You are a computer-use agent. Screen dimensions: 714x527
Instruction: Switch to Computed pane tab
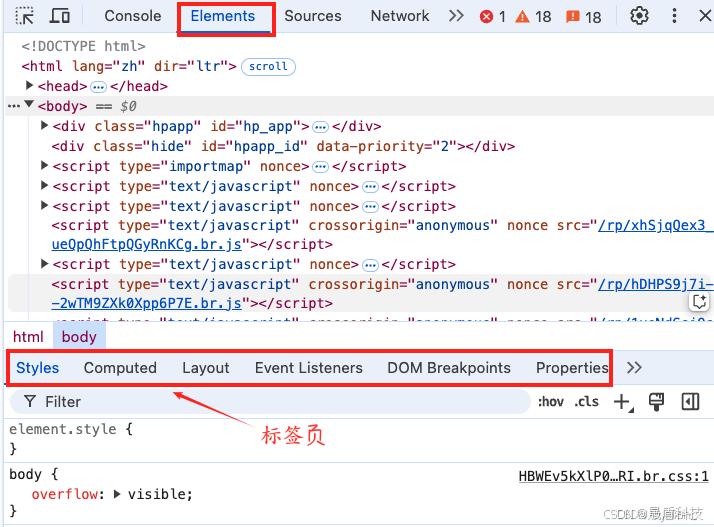point(120,368)
